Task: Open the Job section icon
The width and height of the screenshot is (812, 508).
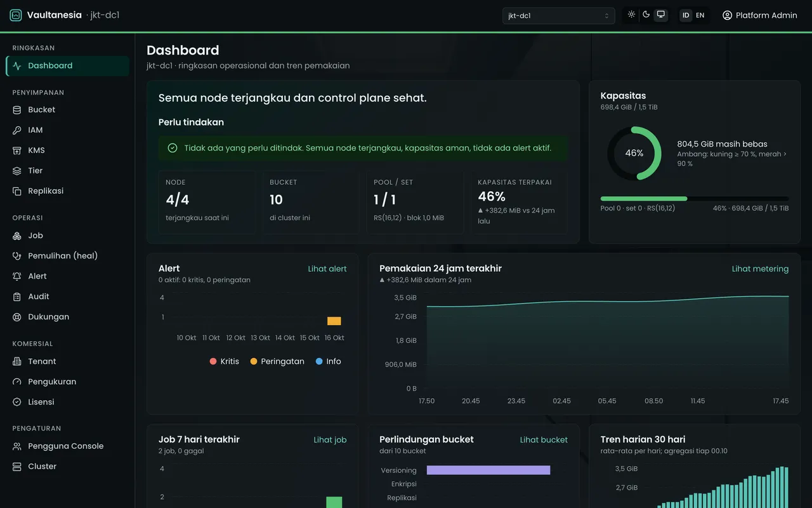Action: click(17, 236)
